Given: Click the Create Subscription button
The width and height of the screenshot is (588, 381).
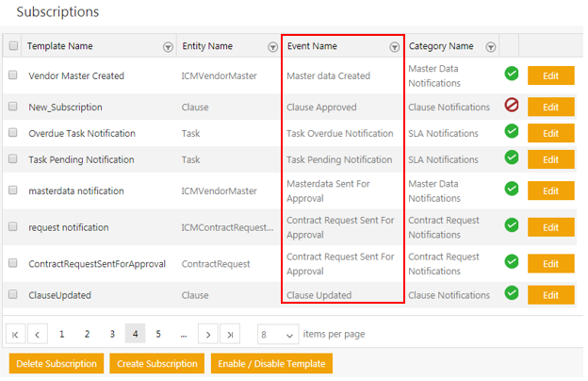Looking at the screenshot, I should 156,364.
